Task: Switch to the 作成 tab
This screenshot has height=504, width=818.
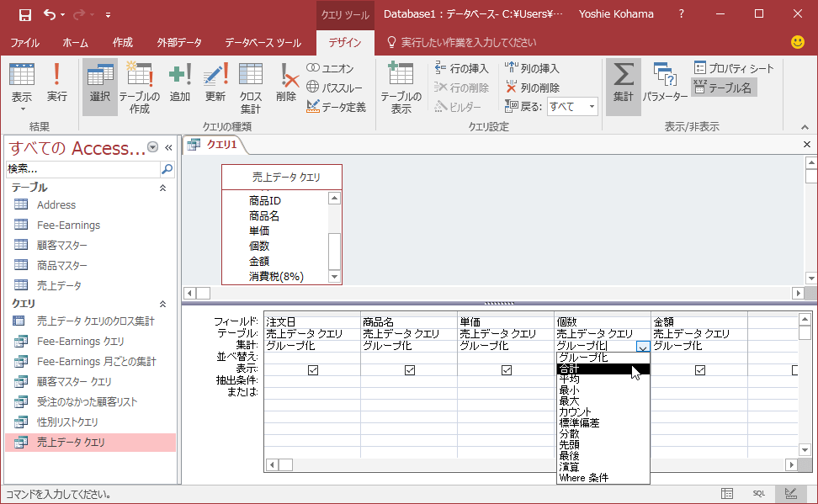Action: tap(123, 43)
